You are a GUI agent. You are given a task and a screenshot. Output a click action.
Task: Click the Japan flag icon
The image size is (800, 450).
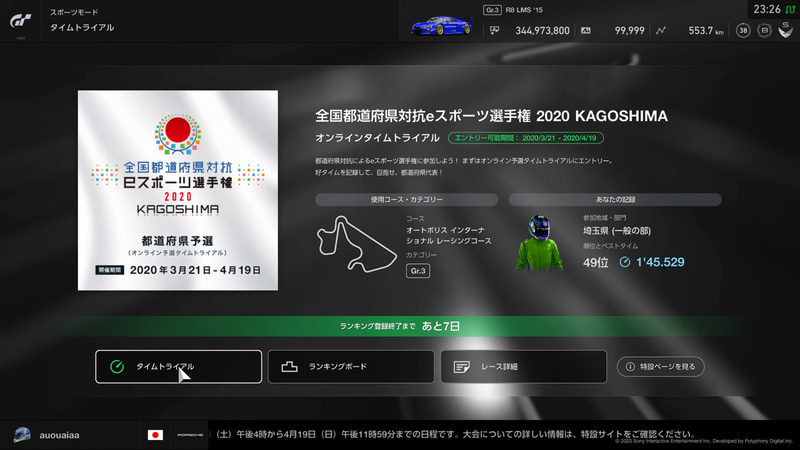point(155,435)
